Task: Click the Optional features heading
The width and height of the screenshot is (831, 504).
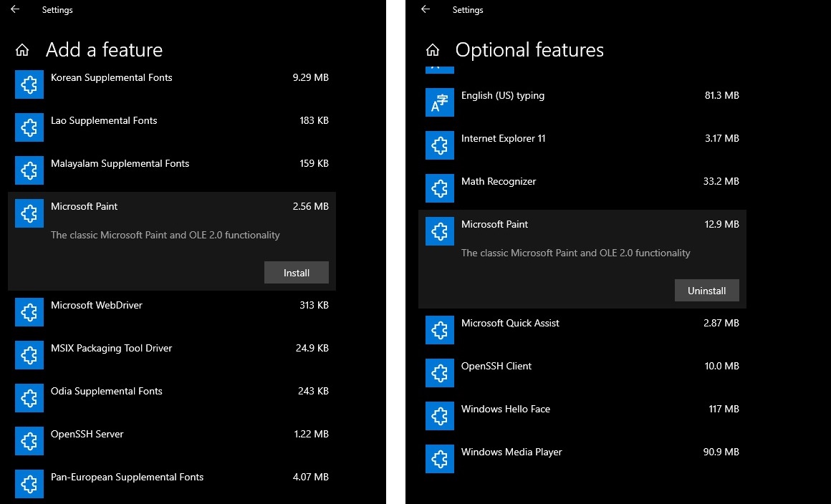Action: pos(529,50)
